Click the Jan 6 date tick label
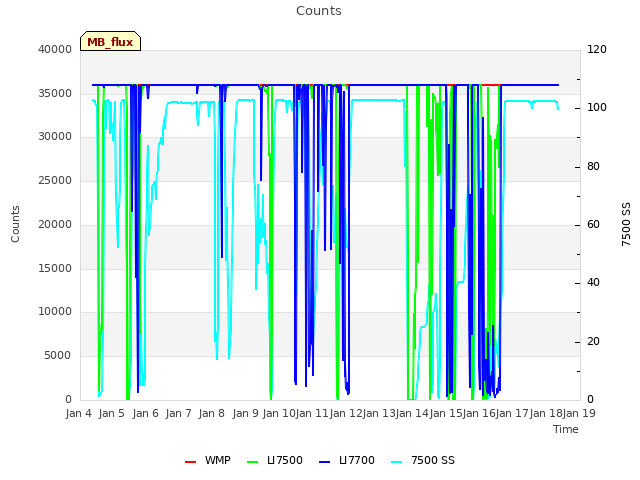 146,413
